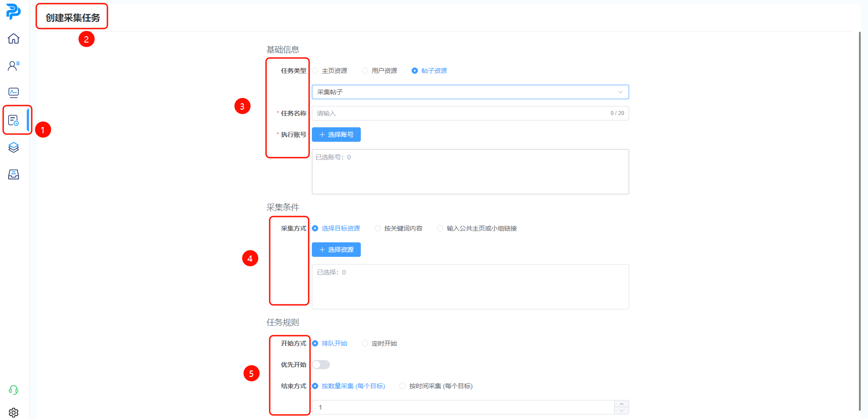Choose 按关键词内容 collection method

(x=378, y=228)
